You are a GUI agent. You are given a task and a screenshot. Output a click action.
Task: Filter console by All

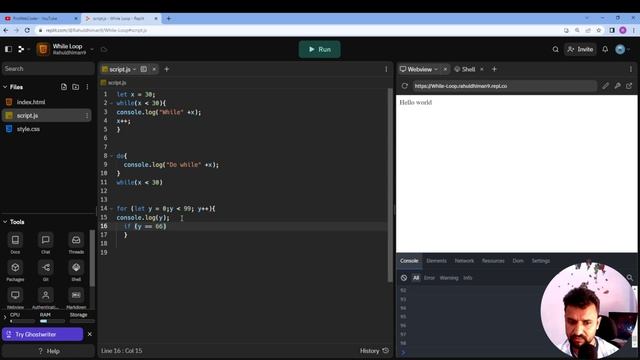tap(416, 278)
